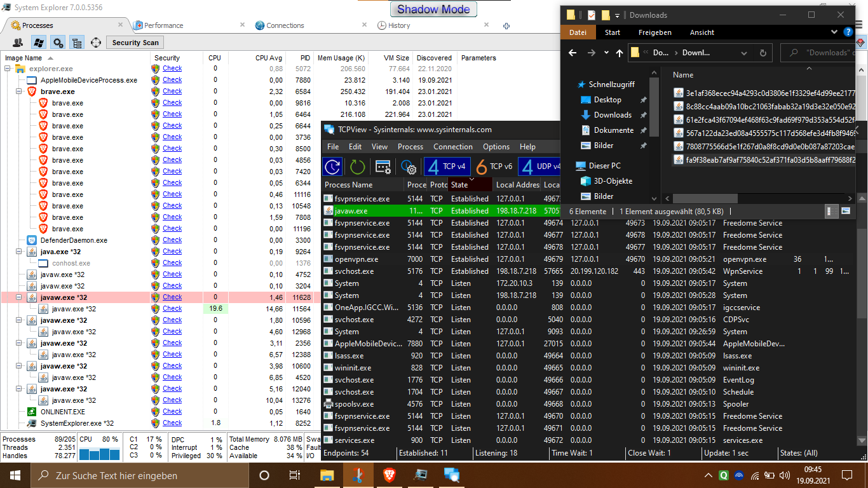Open recent locations dropdown in Explorer
The image size is (868, 488).
tap(606, 53)
